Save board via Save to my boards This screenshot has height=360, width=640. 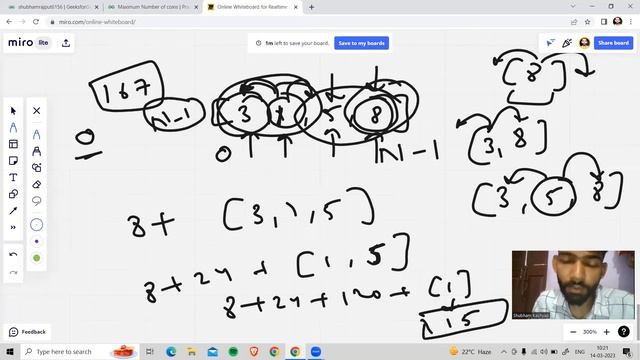[361, 43]
